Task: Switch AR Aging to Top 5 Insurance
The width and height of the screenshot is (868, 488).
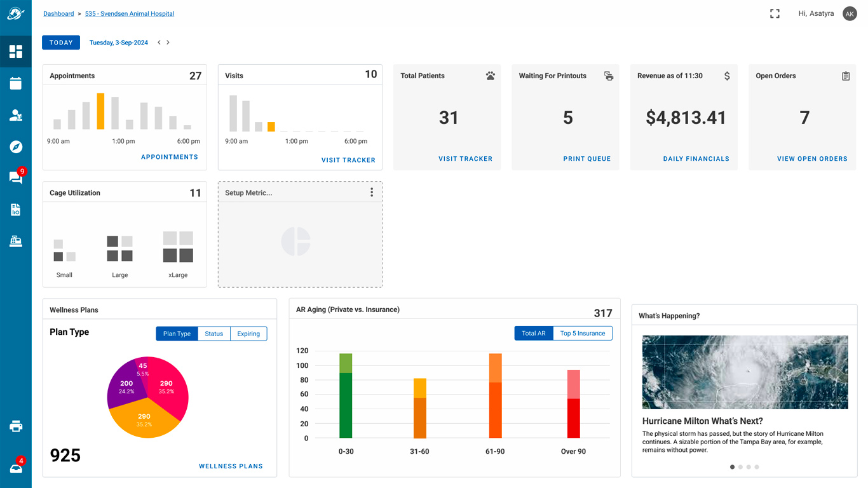Action: 582,333
